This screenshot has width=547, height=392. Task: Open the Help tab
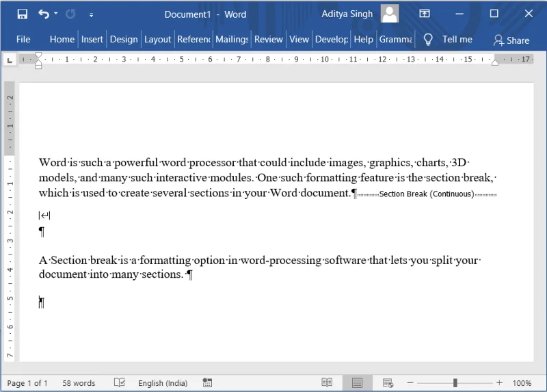click(363, 39)
